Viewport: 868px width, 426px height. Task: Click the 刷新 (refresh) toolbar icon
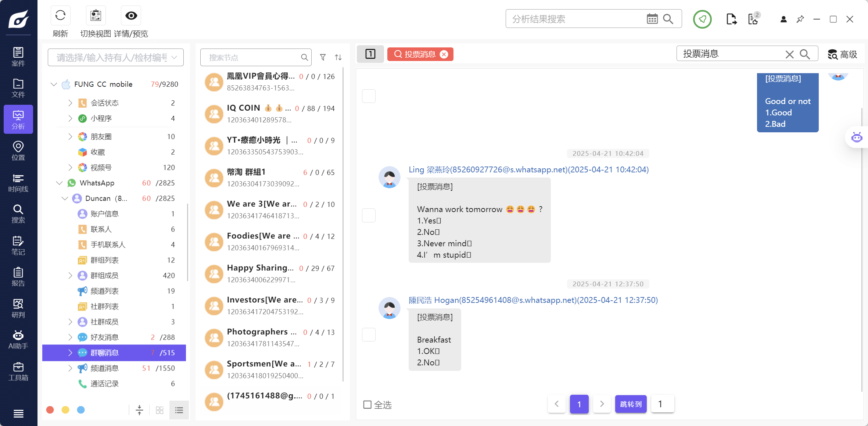click(x=60, y=15)
